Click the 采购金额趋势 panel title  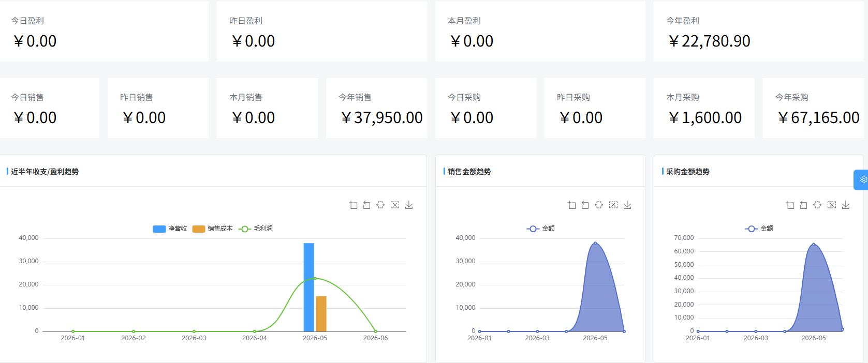tap(688, 172)
